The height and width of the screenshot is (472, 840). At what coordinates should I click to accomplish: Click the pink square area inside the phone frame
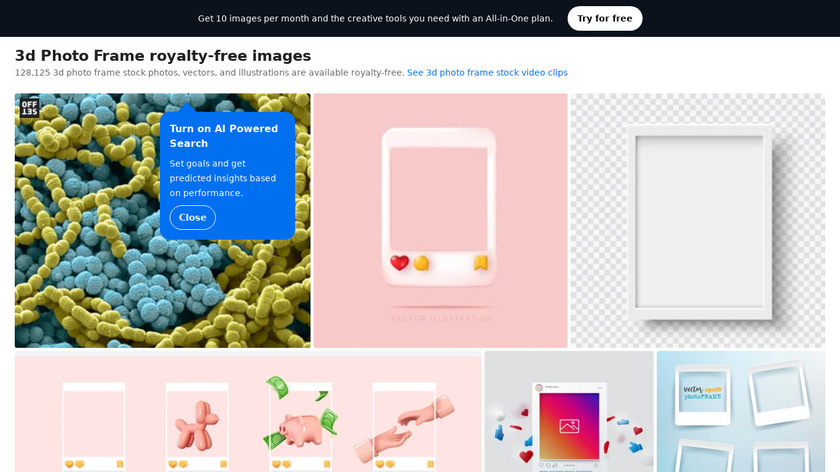point(439,199)
